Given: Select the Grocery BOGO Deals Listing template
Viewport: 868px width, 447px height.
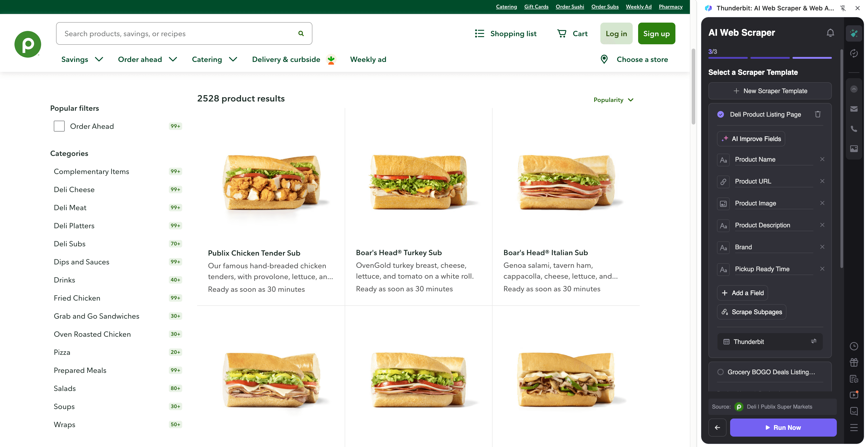Looking at the screenshot, I should click(x=721, y=372).
